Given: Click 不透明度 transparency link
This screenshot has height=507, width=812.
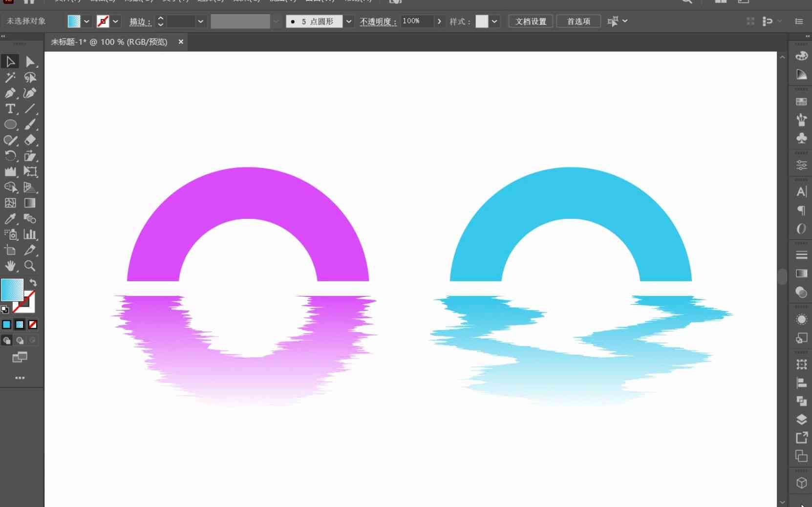Looking at the screenshot, I should 378,21.
